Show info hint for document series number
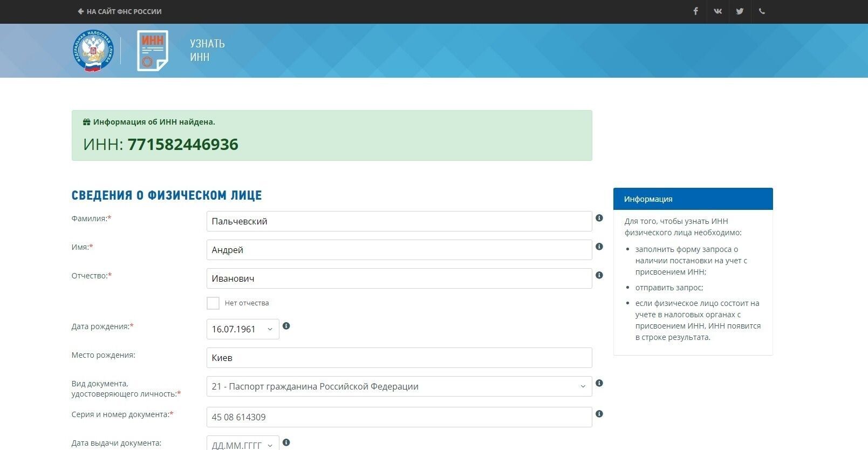Viewport: 868px width, 450px height. (599, 414)
